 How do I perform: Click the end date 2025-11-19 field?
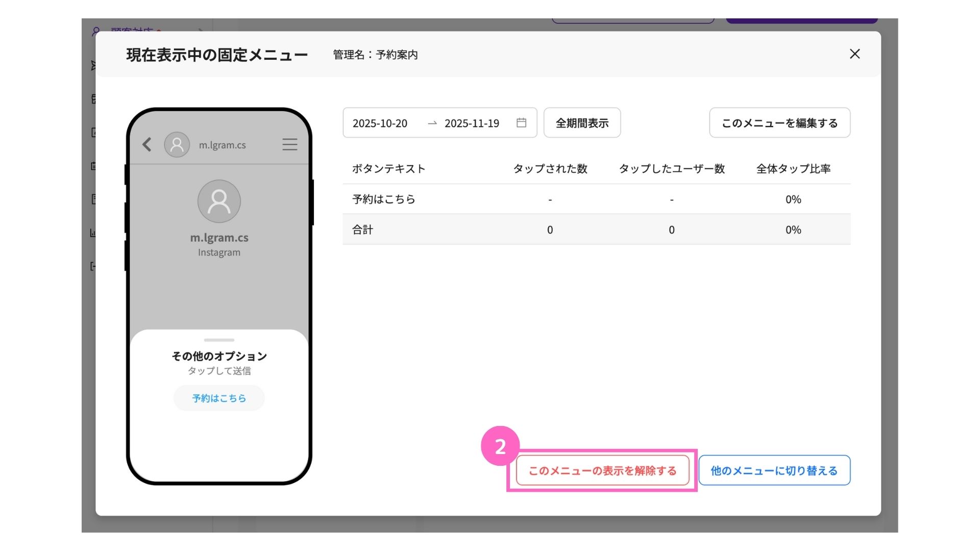pyautogui.click(x=472, y=123)
